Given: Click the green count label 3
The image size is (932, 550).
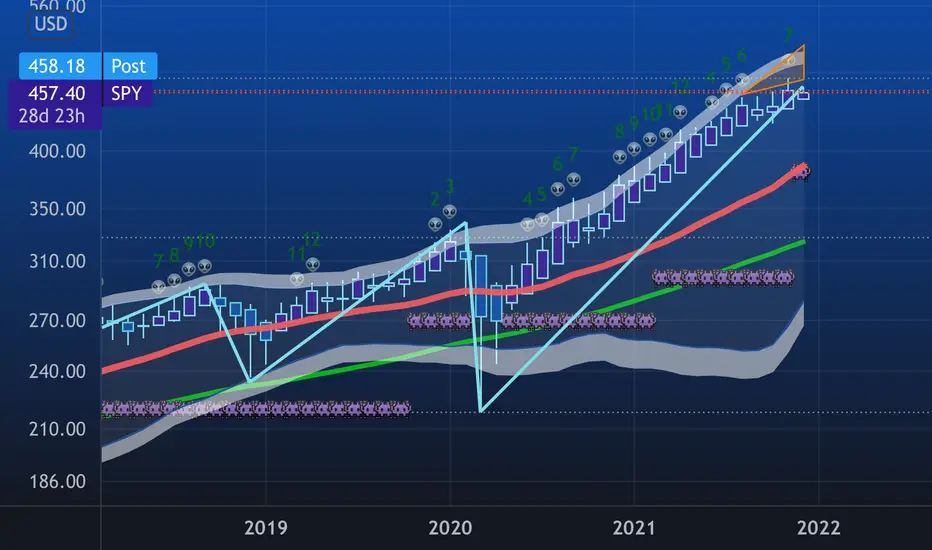Looking at the screenshot, I should [x=450, y=187].
